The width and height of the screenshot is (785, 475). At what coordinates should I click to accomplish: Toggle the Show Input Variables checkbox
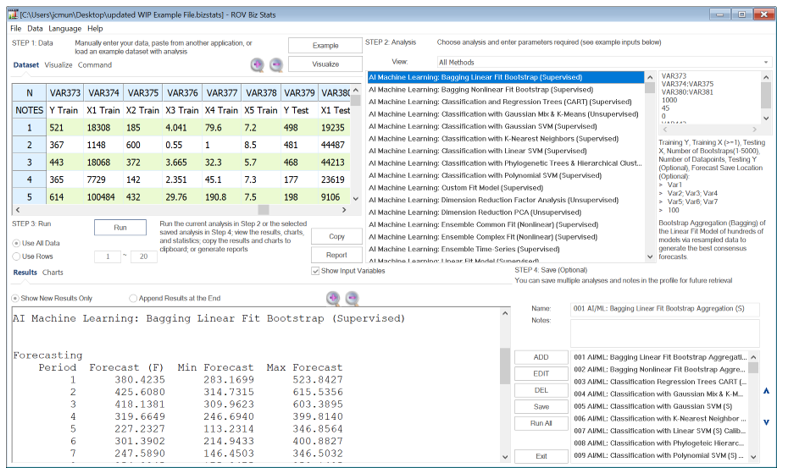coord(315,271)
